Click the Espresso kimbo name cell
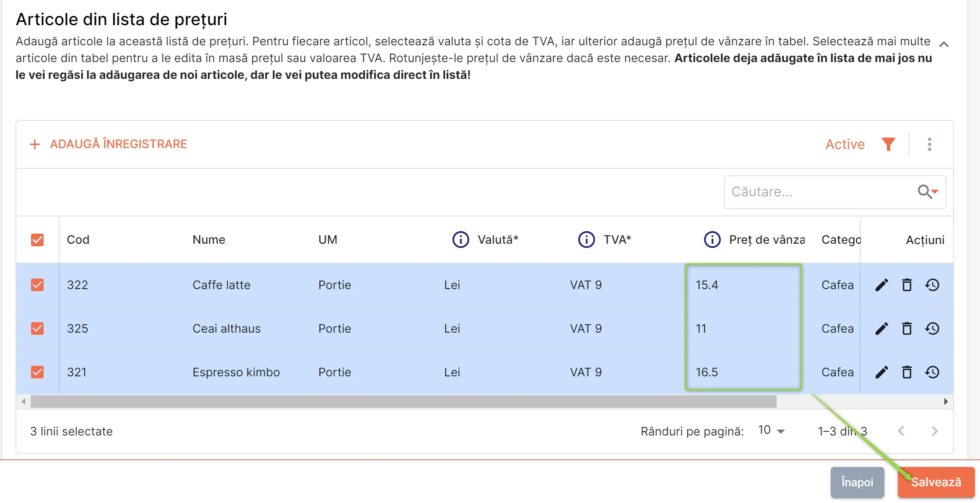The image size is (980, 503). click(x=236, y=372)
